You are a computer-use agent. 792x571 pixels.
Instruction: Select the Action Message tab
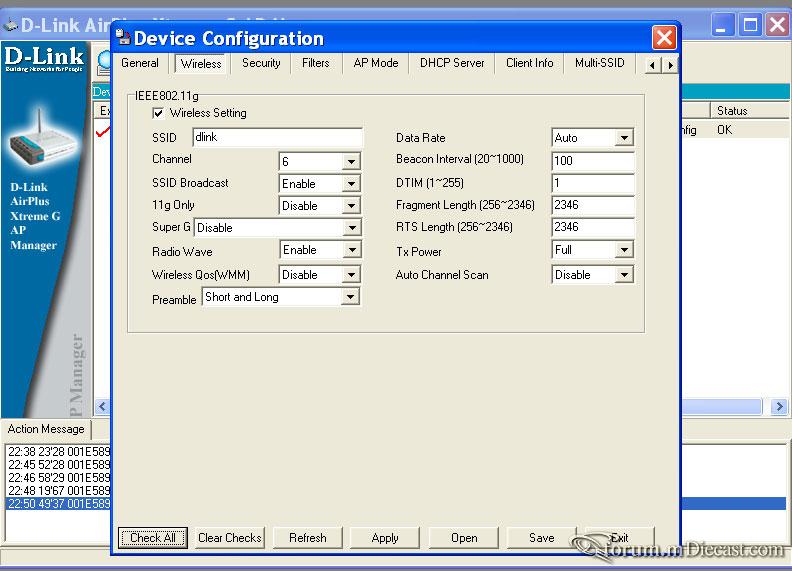pos(46,429)
